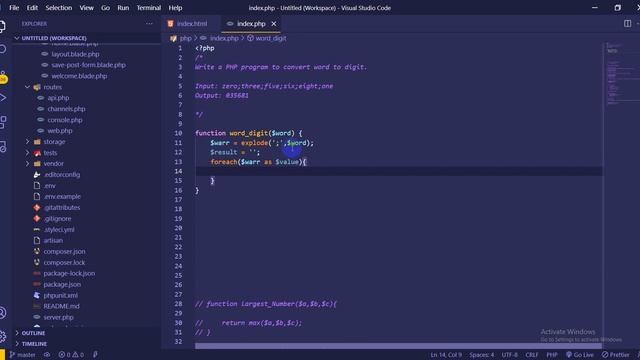Open the Run menu

pos(123,8)
